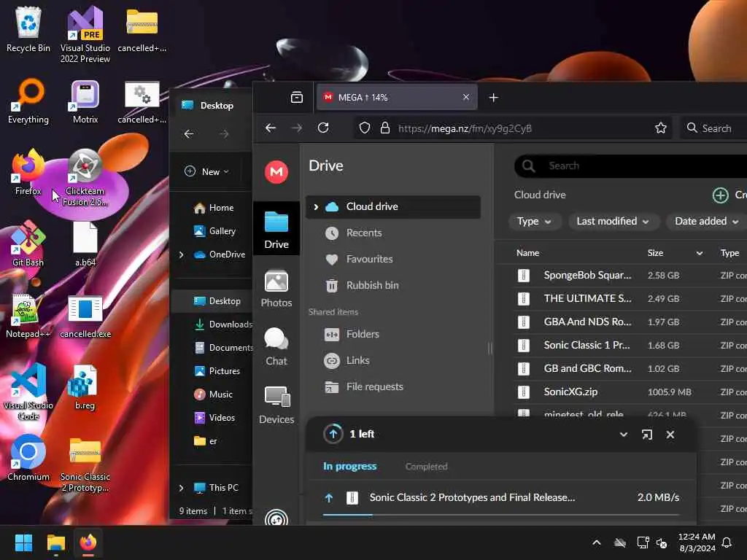Screen dimensions: 747x560
Task: Reload the Firefox page
Action: tap(323, 128)
